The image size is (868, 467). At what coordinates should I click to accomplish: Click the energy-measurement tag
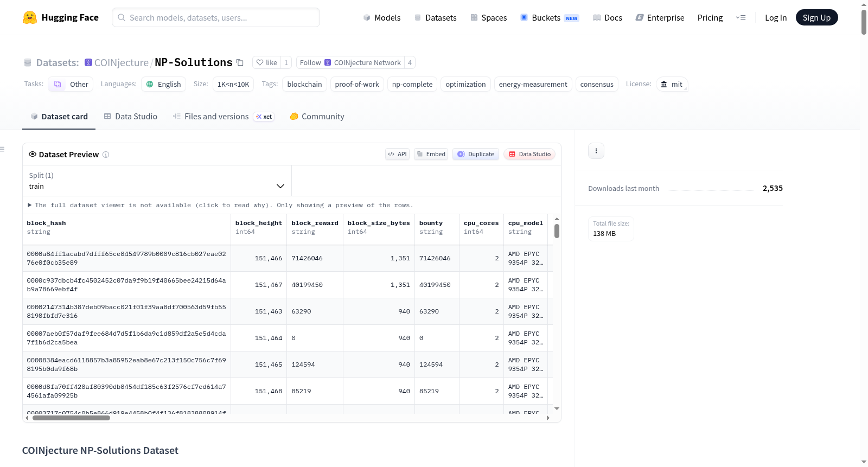tap(533, 84)
